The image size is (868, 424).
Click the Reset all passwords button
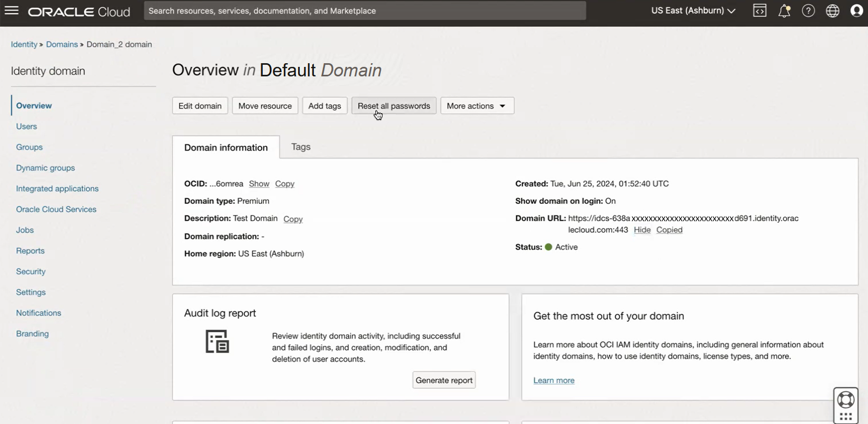(x=393, y=106)
